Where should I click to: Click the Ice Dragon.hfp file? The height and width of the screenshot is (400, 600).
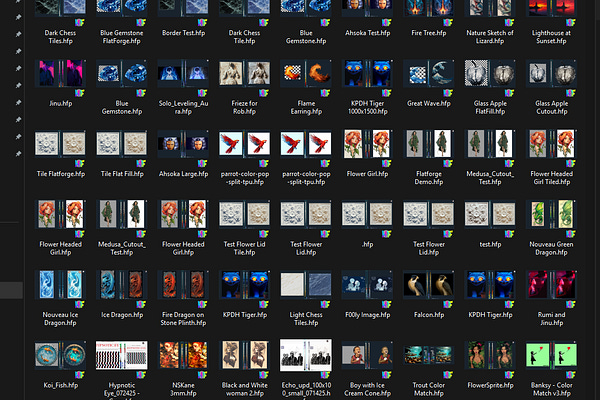tap(122, 295)
